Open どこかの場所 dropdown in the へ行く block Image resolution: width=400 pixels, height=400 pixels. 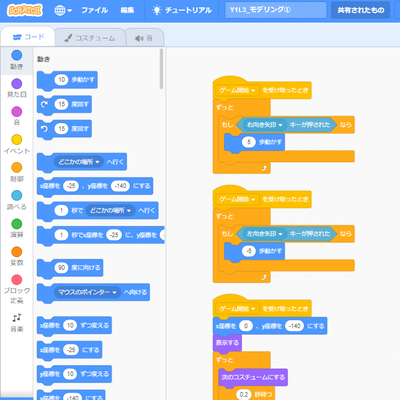[79, 162]
